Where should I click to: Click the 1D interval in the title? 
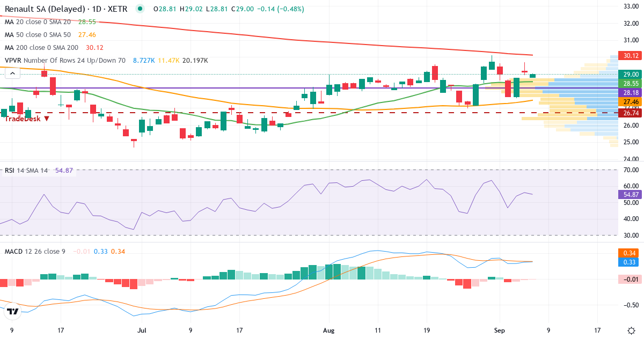tap(96, 9)
